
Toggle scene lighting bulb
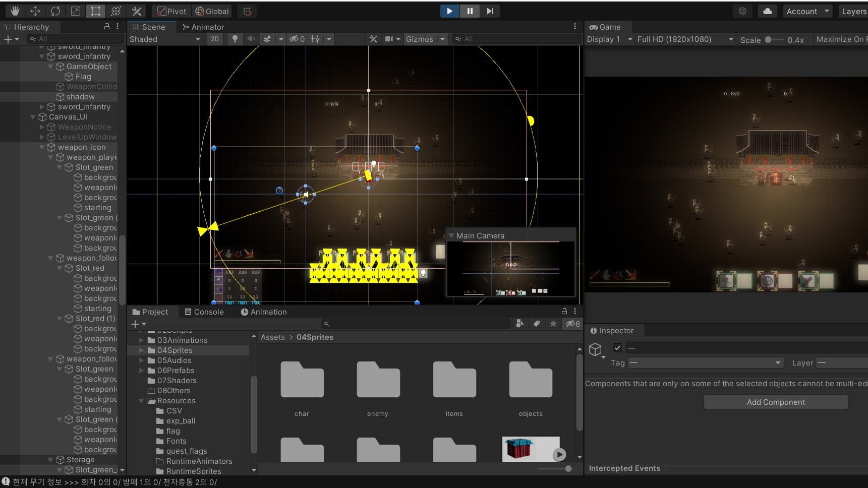235,39
